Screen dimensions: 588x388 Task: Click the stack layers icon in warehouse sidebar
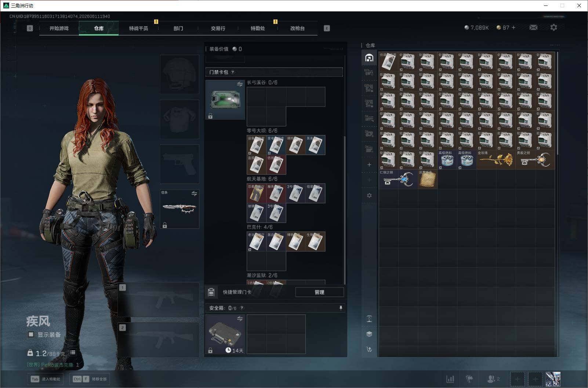pos(369,334)
